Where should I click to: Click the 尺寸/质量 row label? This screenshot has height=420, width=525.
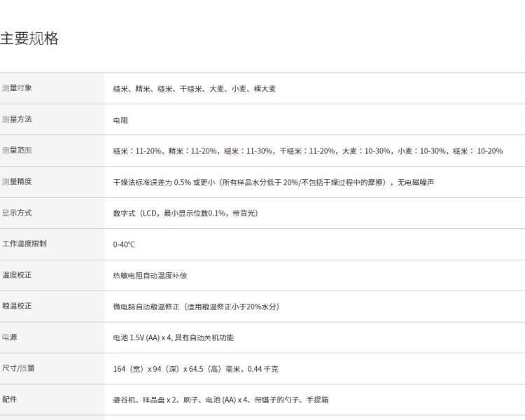(18, 368)
